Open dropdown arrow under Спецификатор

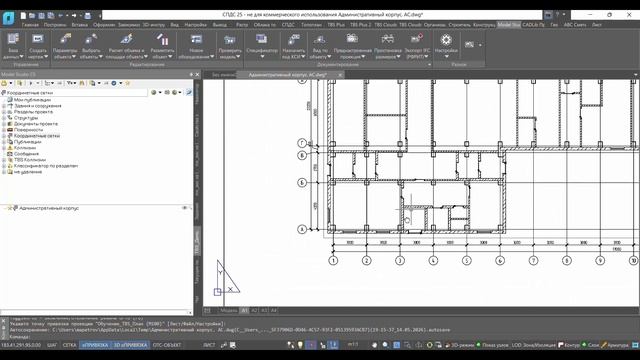click(x=262, y=57)
